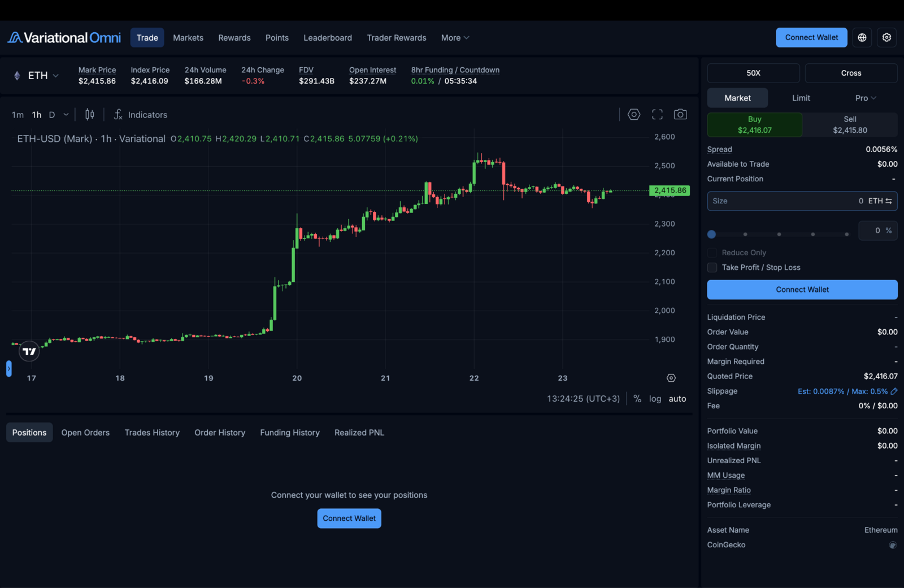This screenshot has height=588, width=904.
Task: Toggle log scale on chart
Action: 655,399
